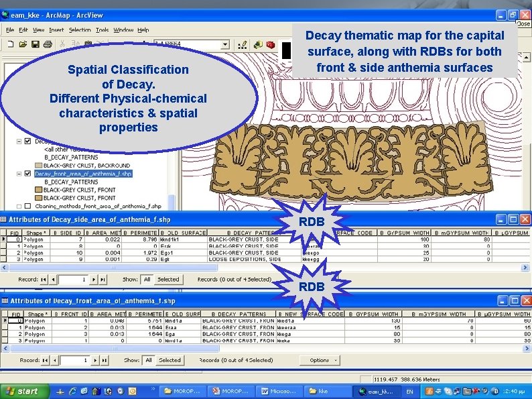Screen dimensions: 532x399
Task: Go to last record in front anthemia table
Action: pos(105,360)
